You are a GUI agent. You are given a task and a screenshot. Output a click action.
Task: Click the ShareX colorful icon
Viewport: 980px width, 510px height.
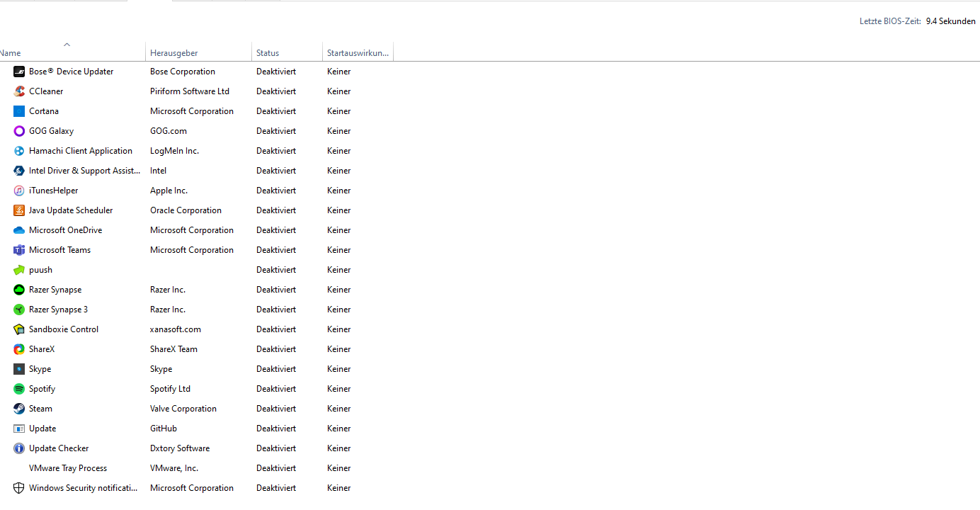tap(19, 349)
